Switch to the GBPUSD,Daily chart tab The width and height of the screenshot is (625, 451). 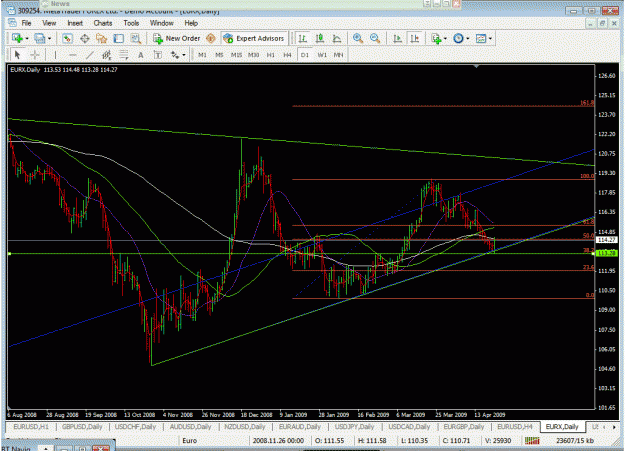(x=82, y=427)
